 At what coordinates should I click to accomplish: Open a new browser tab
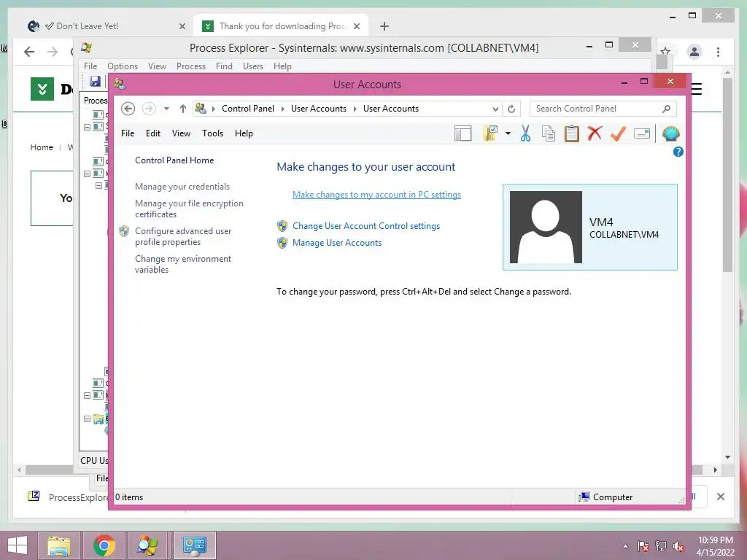(x=384, y=27)
